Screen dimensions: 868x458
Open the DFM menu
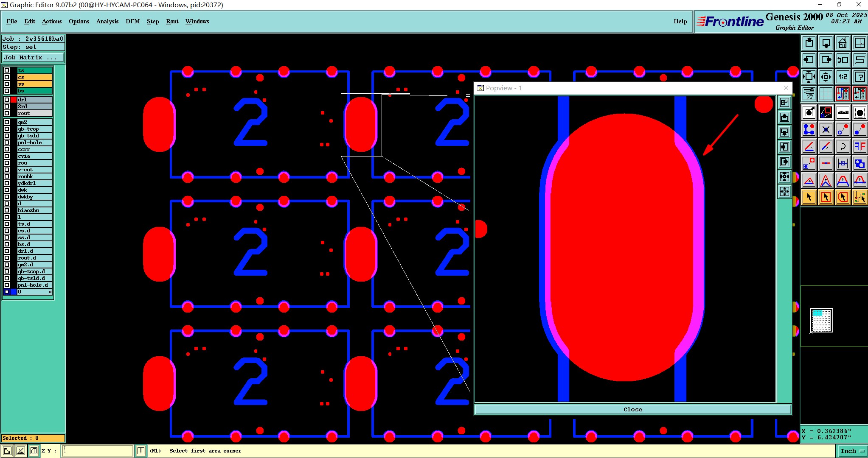(132, 21)
